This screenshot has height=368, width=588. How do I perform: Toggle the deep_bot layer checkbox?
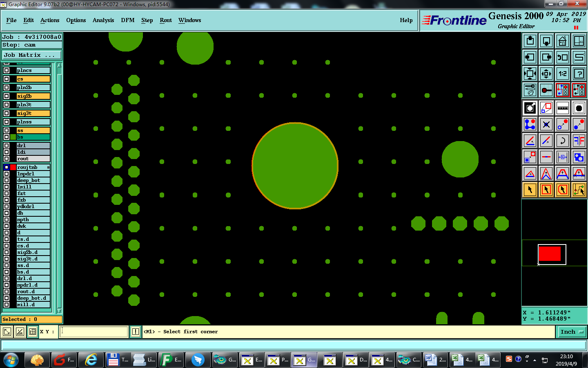click(x=7, y=180)
